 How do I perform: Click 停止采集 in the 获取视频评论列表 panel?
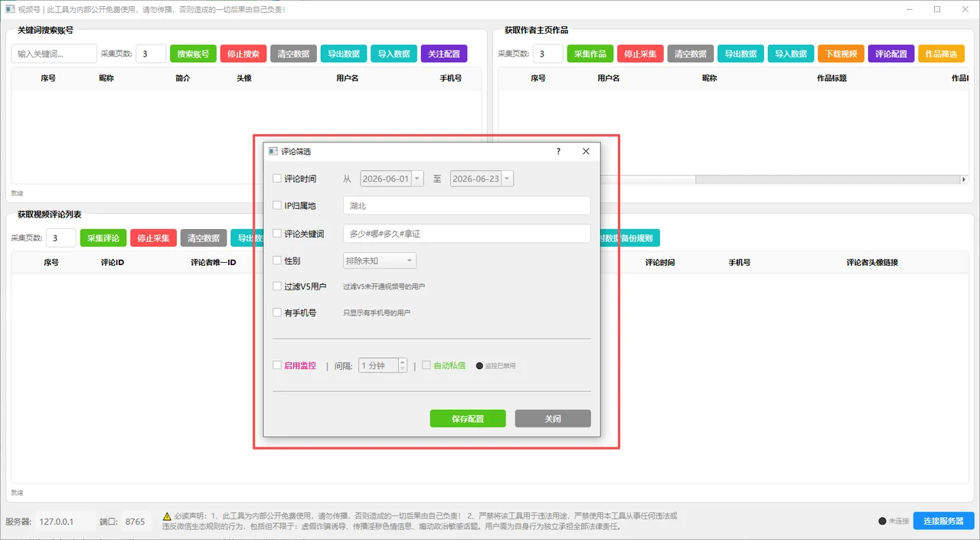click(153, 237)
